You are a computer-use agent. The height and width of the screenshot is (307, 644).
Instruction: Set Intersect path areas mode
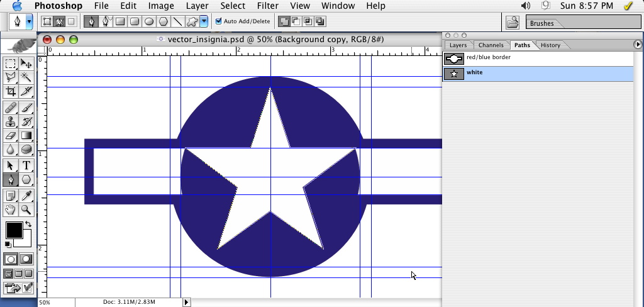[x=308, y=21]
